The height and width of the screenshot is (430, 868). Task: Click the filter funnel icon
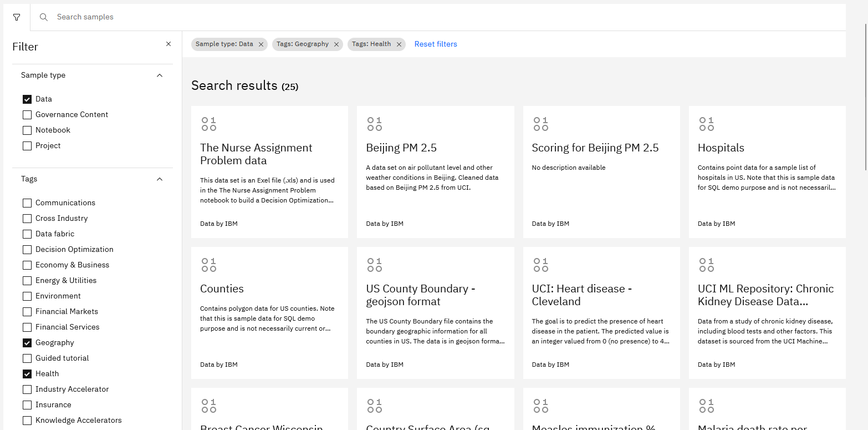17,17
